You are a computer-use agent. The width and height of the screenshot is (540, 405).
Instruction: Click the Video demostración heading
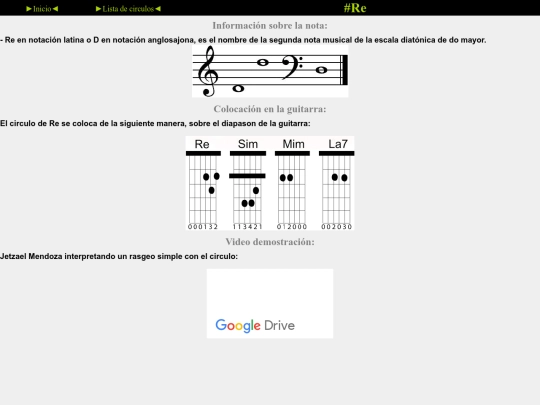270,242
